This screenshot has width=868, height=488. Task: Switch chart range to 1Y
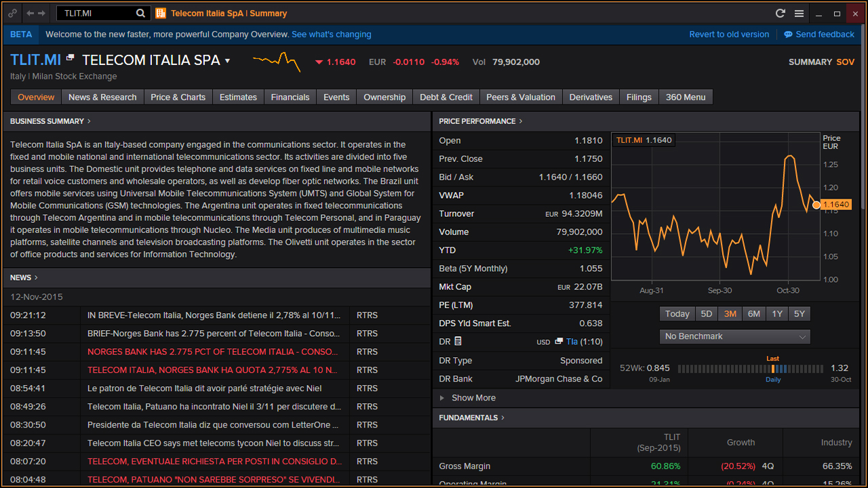pyautogui.click(x=777, y=314)
